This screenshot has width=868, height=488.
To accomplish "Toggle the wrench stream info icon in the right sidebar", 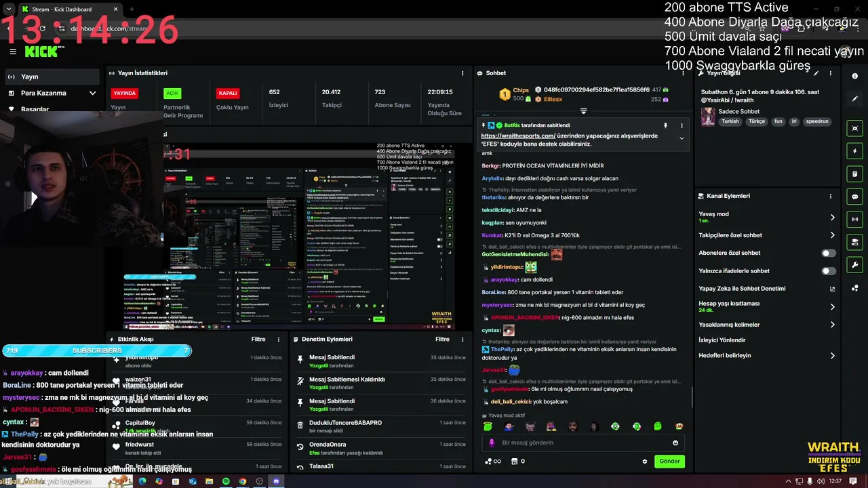I will (x=855, y=264).
